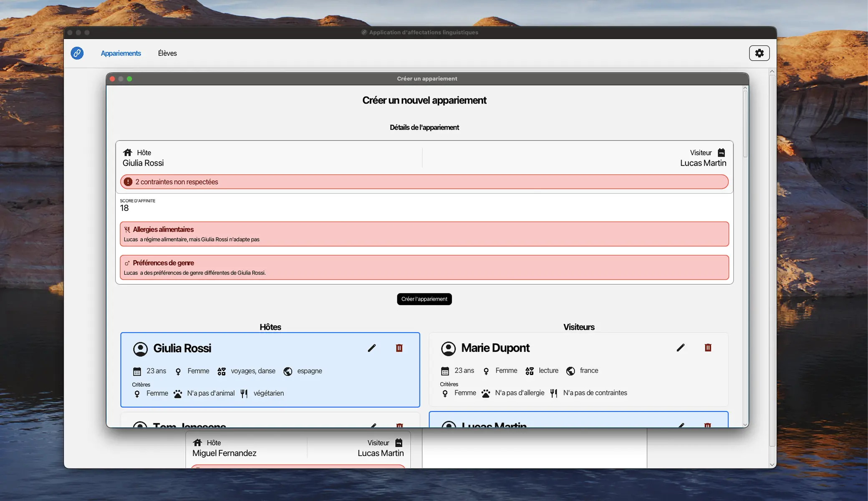
Task: Edit Giulia Rossi using the pencil icon
Action: [x=372, y=348]
